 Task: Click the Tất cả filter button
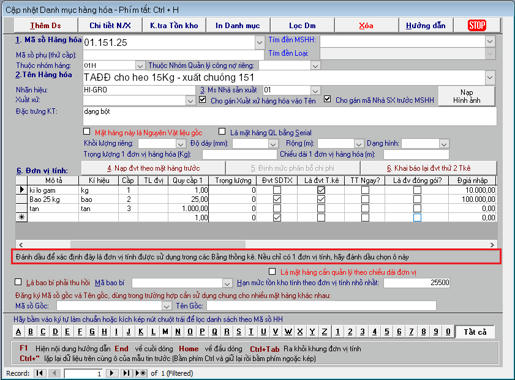pos(475,332)
